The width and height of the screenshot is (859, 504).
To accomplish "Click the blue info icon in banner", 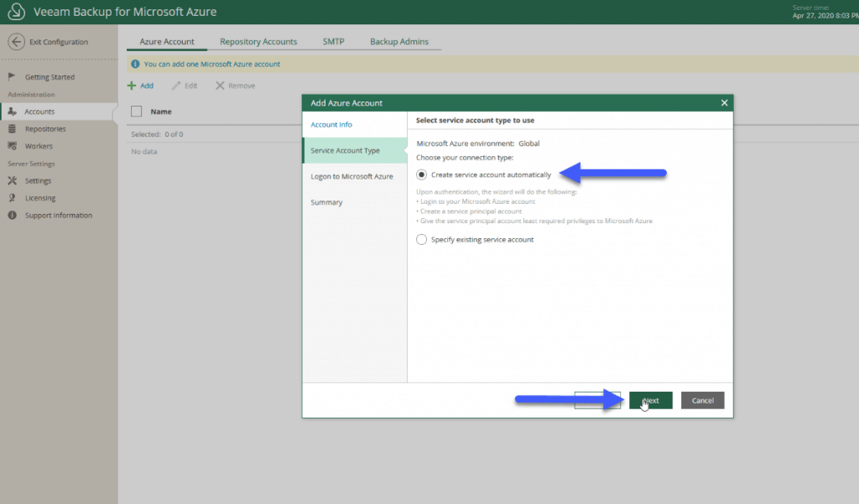I will point(135,64).
